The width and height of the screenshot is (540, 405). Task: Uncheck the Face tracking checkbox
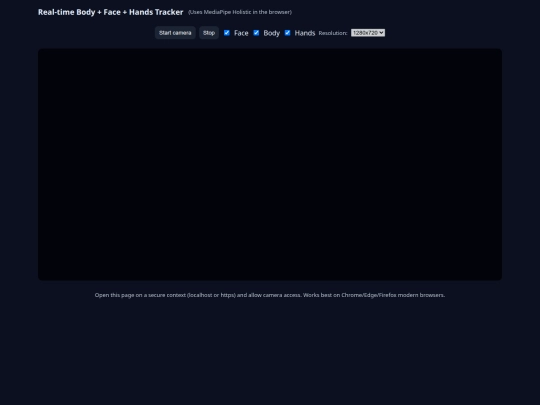pos(227,33)
